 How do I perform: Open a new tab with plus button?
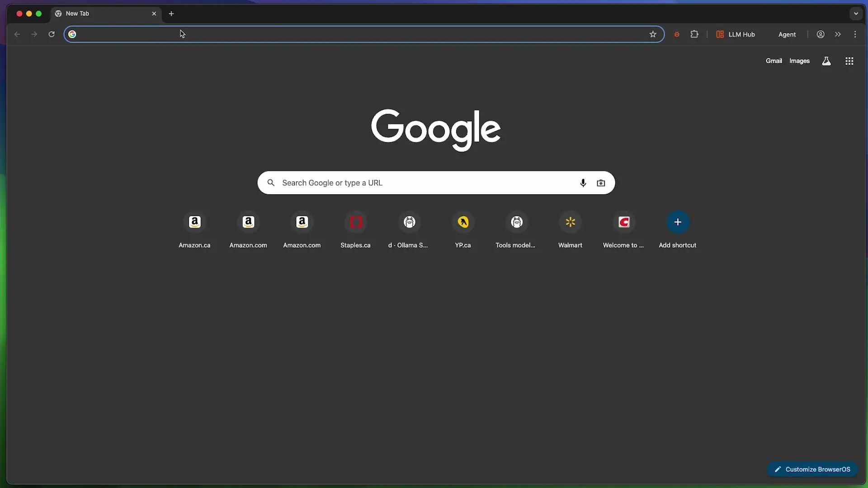[x=171, y=14]
